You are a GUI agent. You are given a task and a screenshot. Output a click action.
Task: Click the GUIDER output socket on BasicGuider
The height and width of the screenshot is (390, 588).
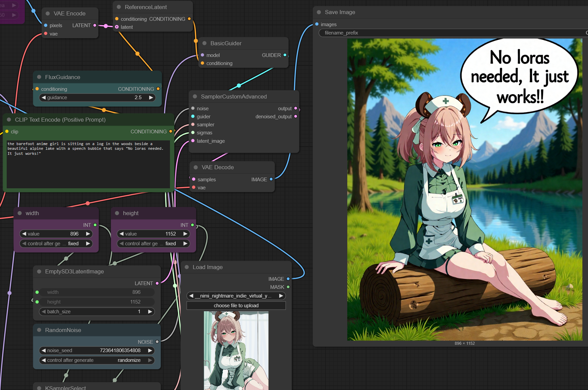[x=285, y=55]
